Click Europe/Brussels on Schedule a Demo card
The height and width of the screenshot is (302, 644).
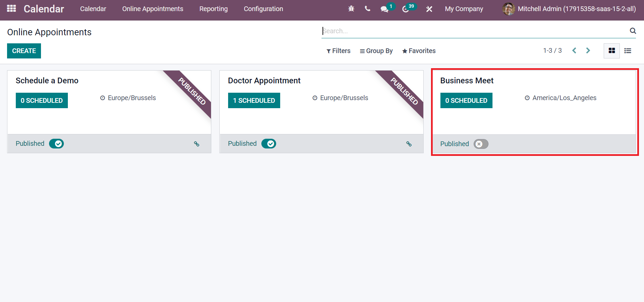coord(132,98)
